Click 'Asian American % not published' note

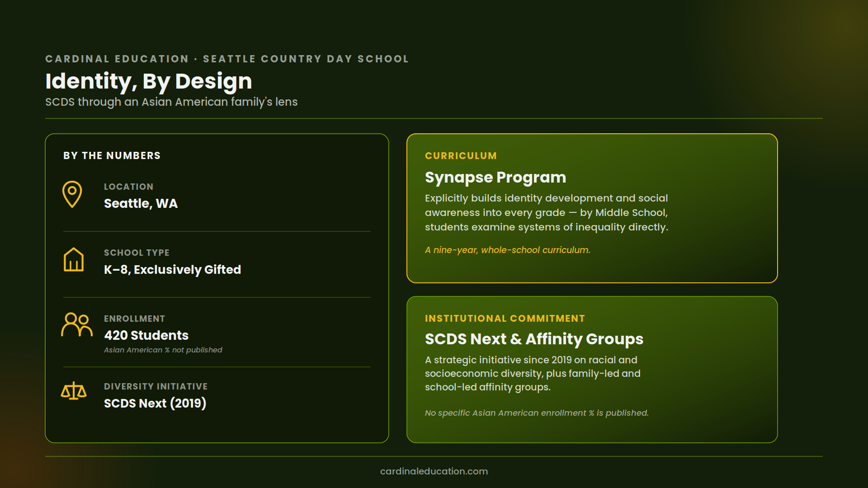[163, 350]
